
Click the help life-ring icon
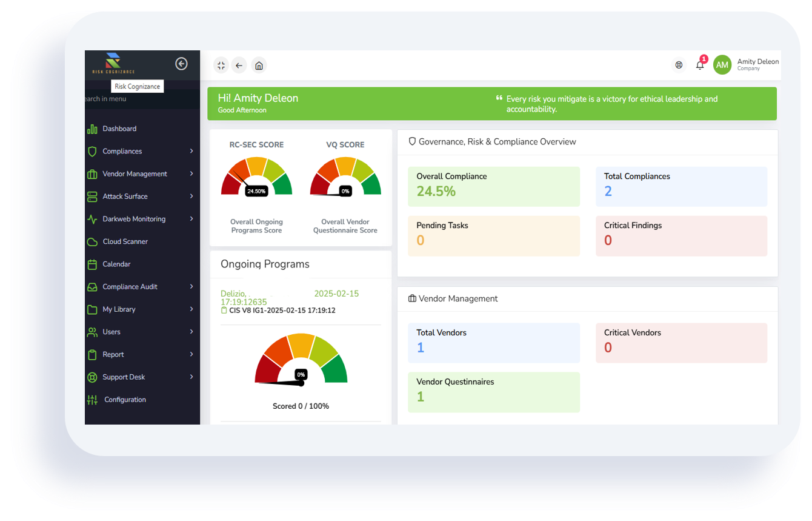pyautogui.click(x=679, y=65)
